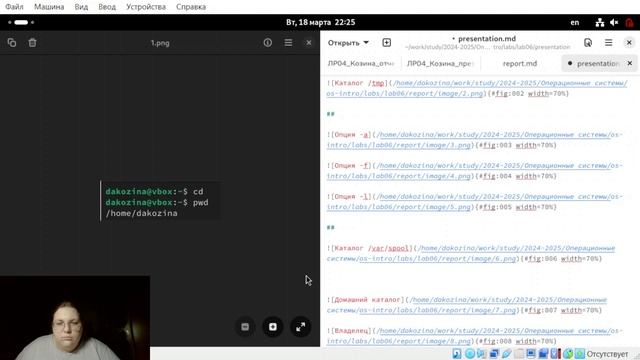This screenshot has height=360, width=640.
Task: Click the network adapter icon in VirtualBox status bar
Action: (494, 354)
